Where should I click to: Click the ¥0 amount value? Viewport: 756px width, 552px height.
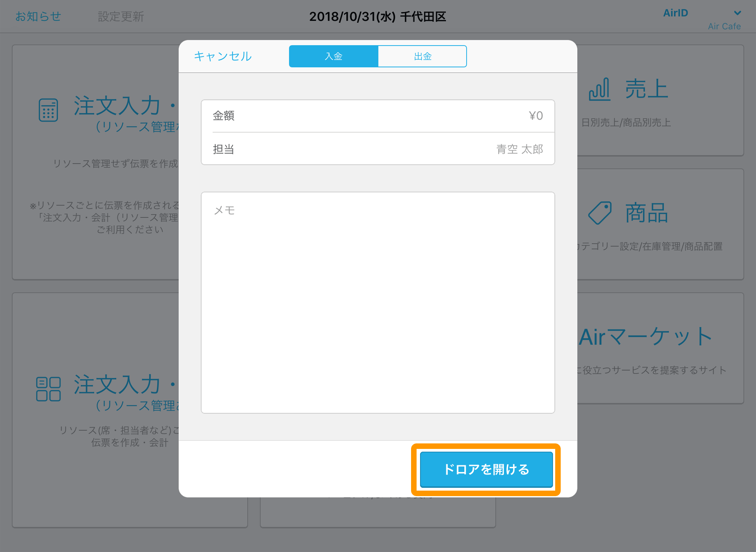[535, 116]
